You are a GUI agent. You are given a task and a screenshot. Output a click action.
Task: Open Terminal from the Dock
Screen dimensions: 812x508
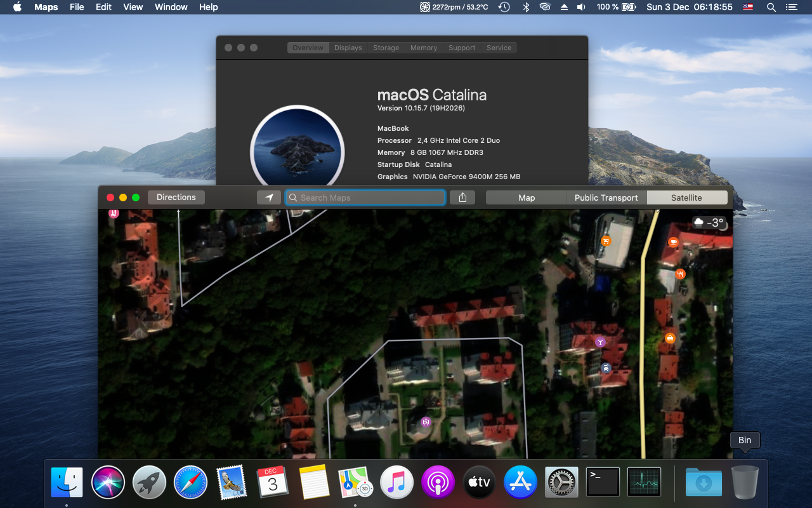(603, 483)
